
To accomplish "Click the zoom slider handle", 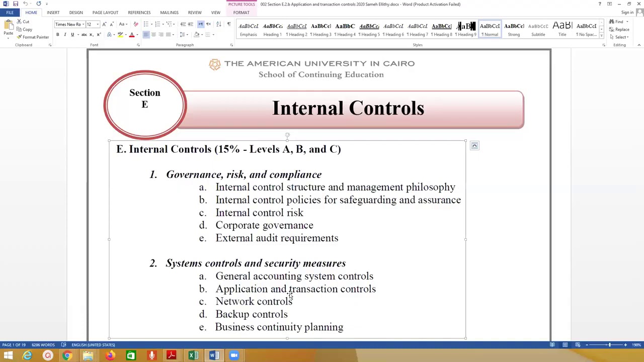I will [609, 345].
